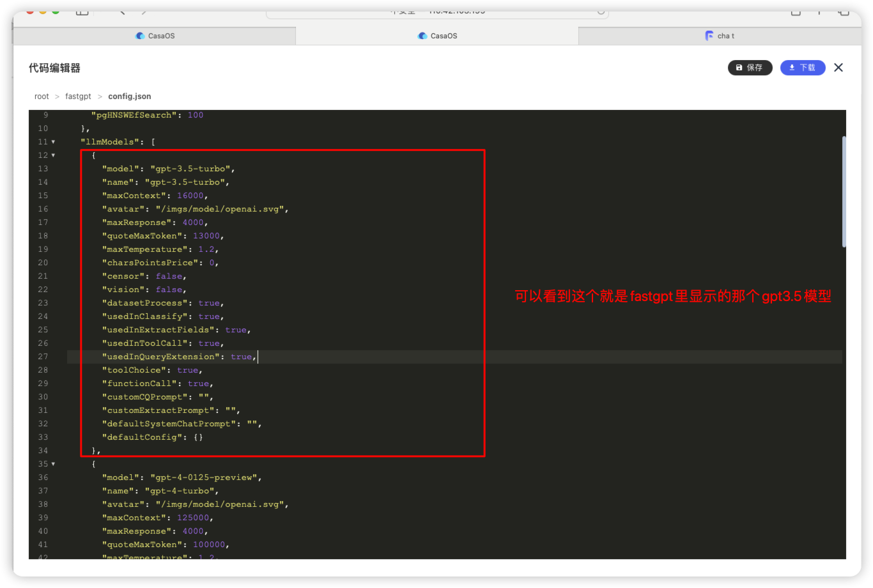The width and height of the screenshot is (873, 588).
Task: Close the code editor with the X icon
Action: pyautogui.click(x=838, y=67)
